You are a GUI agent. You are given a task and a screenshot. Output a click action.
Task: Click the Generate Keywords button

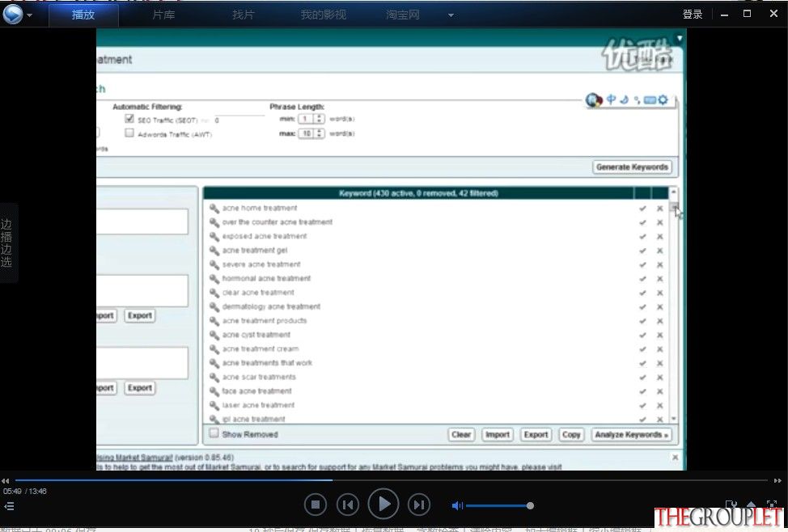(632, 167)
